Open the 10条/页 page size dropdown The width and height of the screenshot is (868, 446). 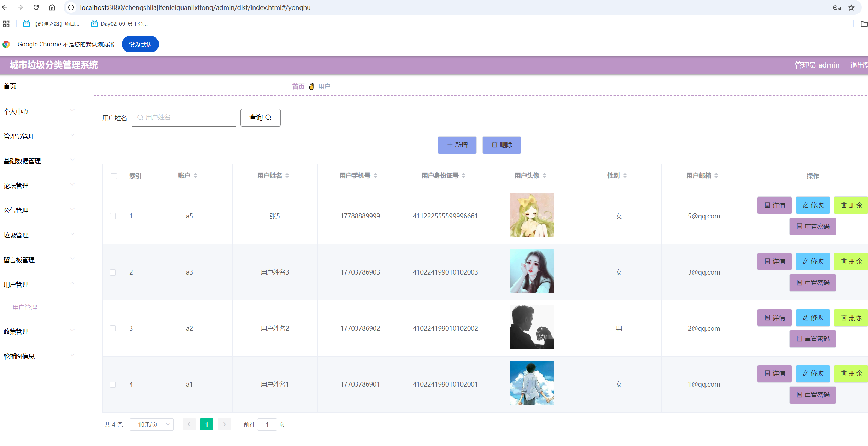151,424
